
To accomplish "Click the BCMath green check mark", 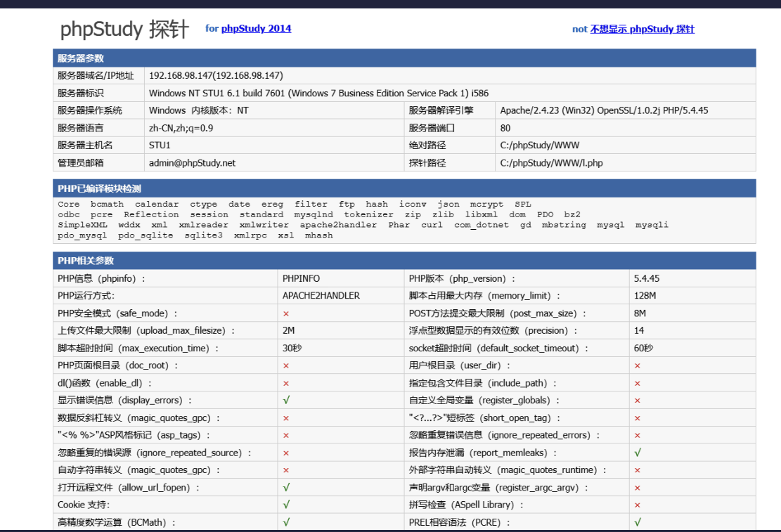I will [286, 522].
